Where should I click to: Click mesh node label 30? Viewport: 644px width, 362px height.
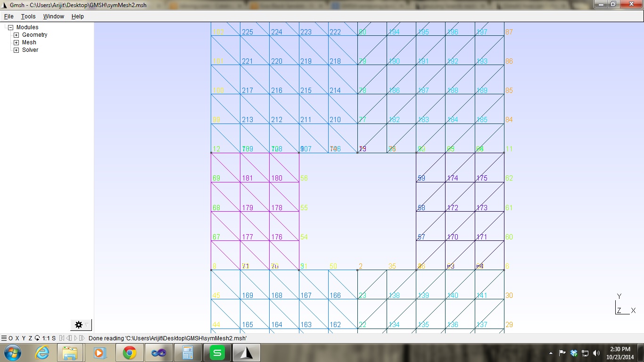point(509,296)
